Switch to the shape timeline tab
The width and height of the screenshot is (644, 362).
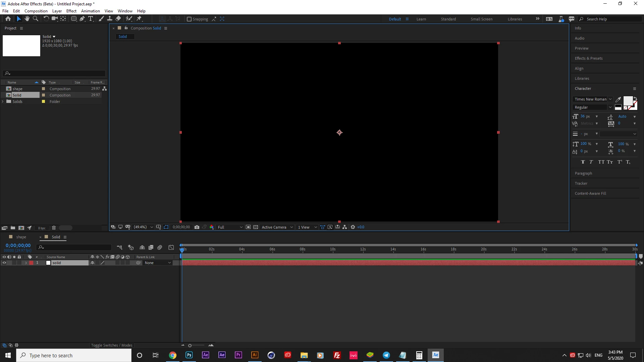pyautogui.click(x=21, y=237)
